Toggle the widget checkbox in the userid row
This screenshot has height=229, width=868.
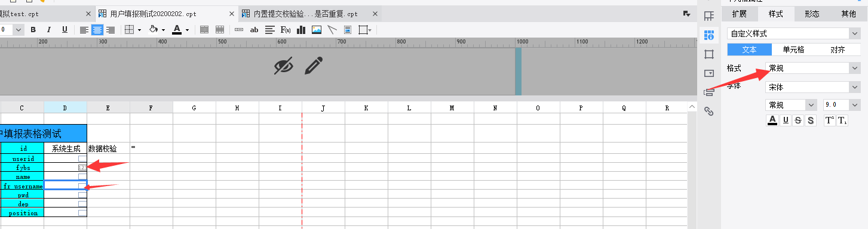click(x=82, y=159)
